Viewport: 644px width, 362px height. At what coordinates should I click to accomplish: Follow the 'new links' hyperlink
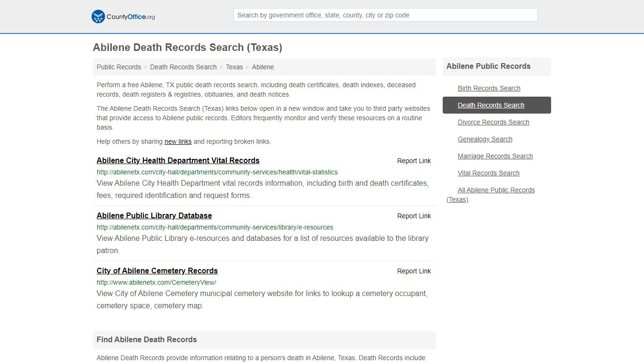178,141
